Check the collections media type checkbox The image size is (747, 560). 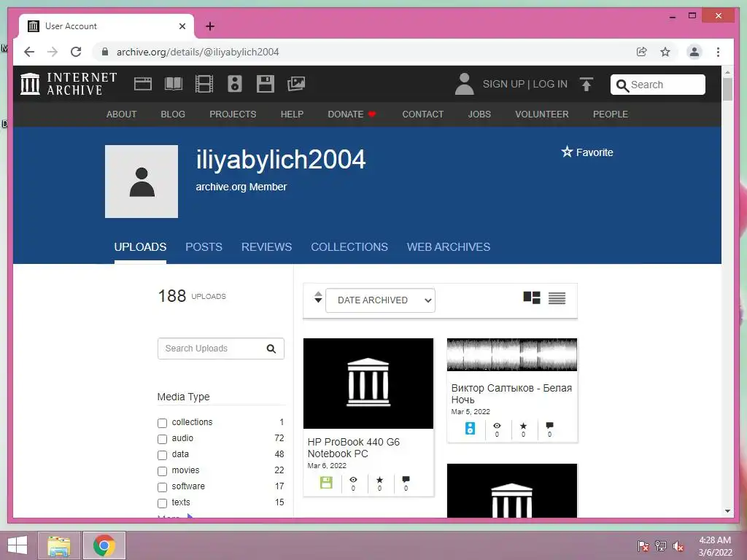(x=163, y=423)
